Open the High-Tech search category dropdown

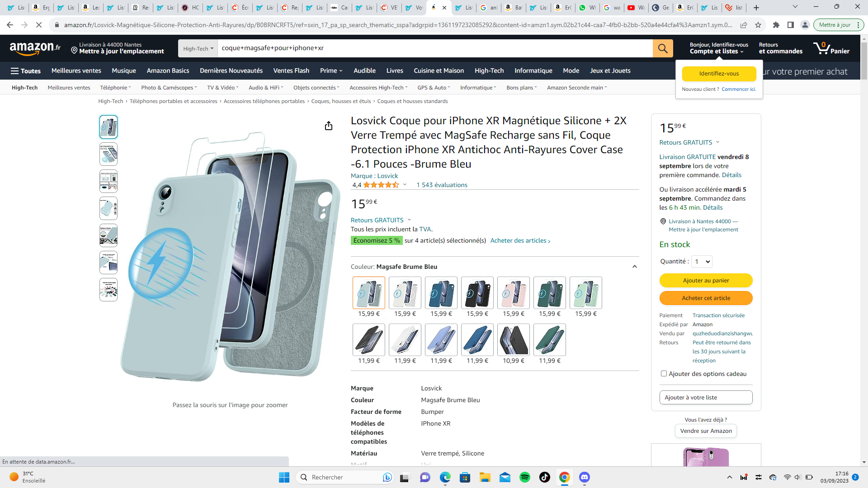point(198,48)
